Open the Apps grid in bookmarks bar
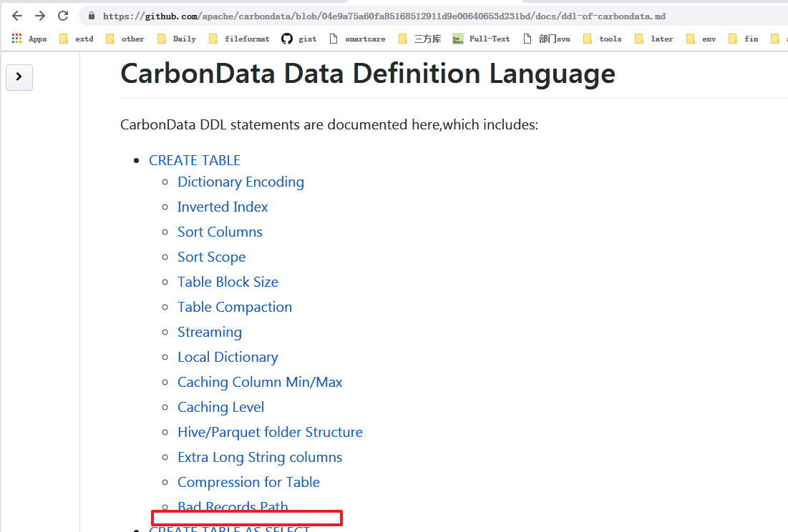Screen dimensions: 788x532 [x=29, y=39]
